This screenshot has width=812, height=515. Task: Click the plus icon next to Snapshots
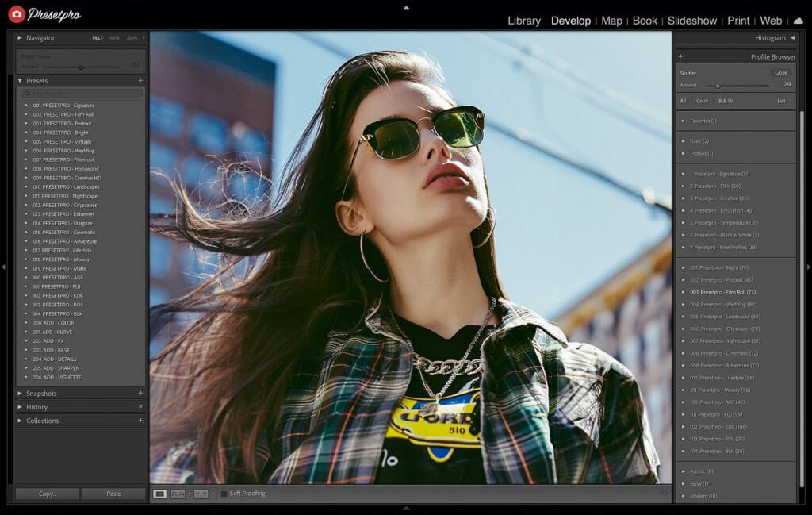pos(140,394)
